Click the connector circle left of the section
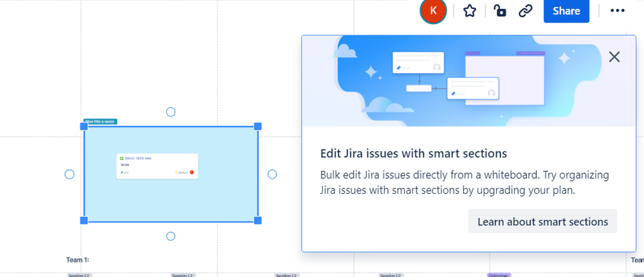This screenshot has height=277, width=644. (x=70, y=174)
